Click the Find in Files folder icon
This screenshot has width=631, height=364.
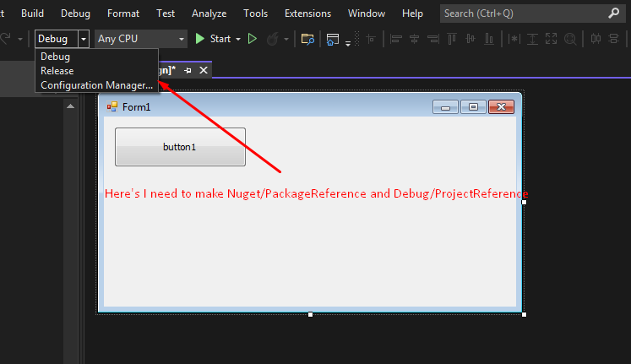tap(307, 39)
